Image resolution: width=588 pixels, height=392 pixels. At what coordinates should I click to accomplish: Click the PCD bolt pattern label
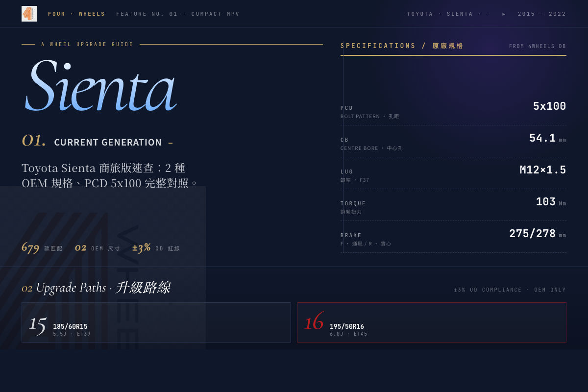[x=370, y=112]
